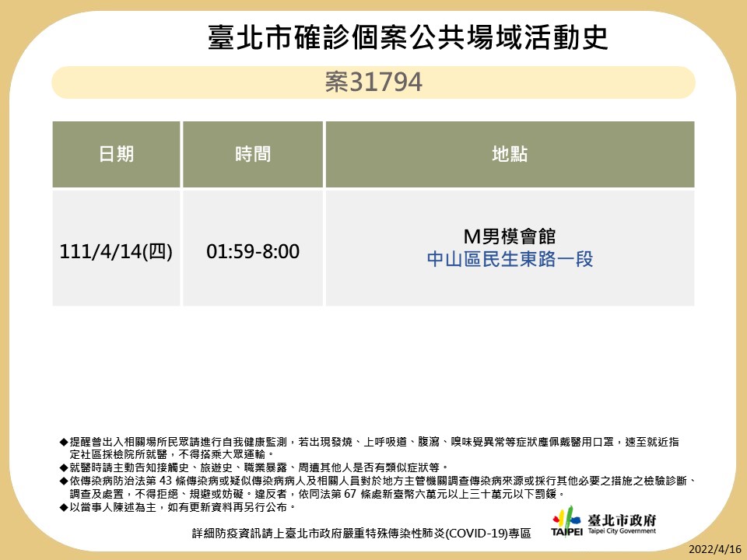The image size is (747, 560).
Task: Click the note beginning 依傳染病防治法第 43 條
Action: [x=379, y=481]
